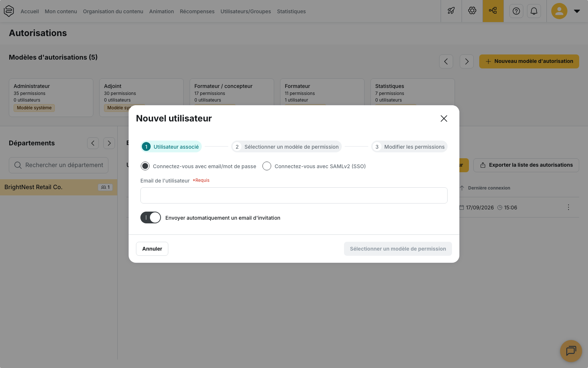Click next chevron in Départements

(x=109, y=143)
